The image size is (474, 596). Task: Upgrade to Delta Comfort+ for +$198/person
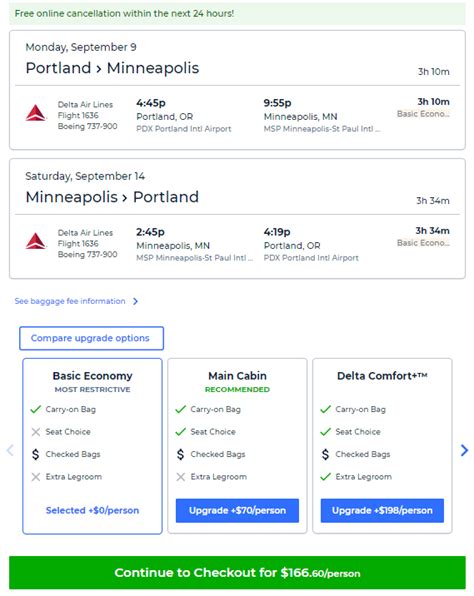pyautogui.click(x=382, y=510)
